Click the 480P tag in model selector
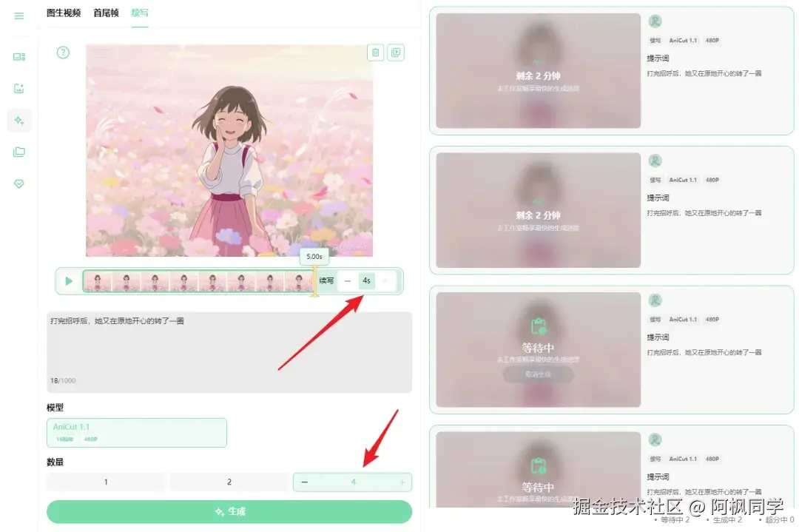 point(91,439)
